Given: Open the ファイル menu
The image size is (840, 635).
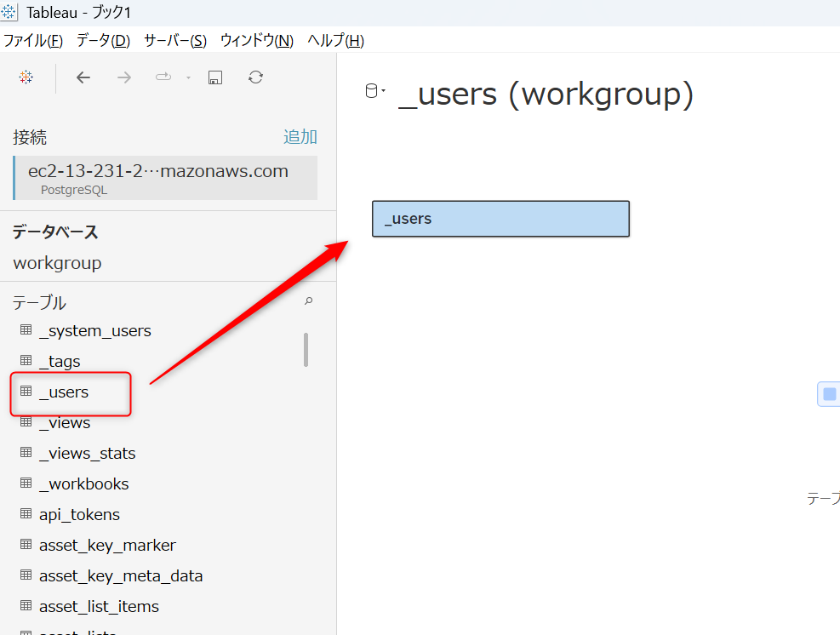Looking at the screenshot, I should [x=32, y=40].
